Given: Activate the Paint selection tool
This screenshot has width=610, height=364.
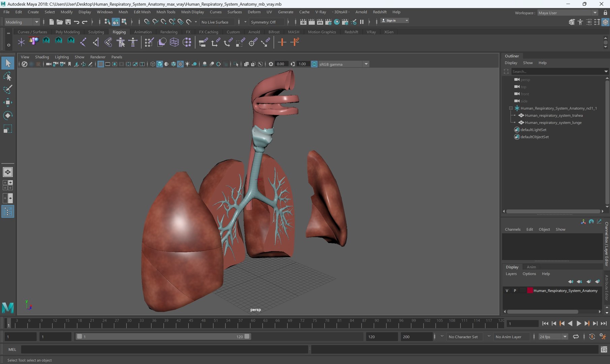Looking at the screenshot, I should click(7, 89).
